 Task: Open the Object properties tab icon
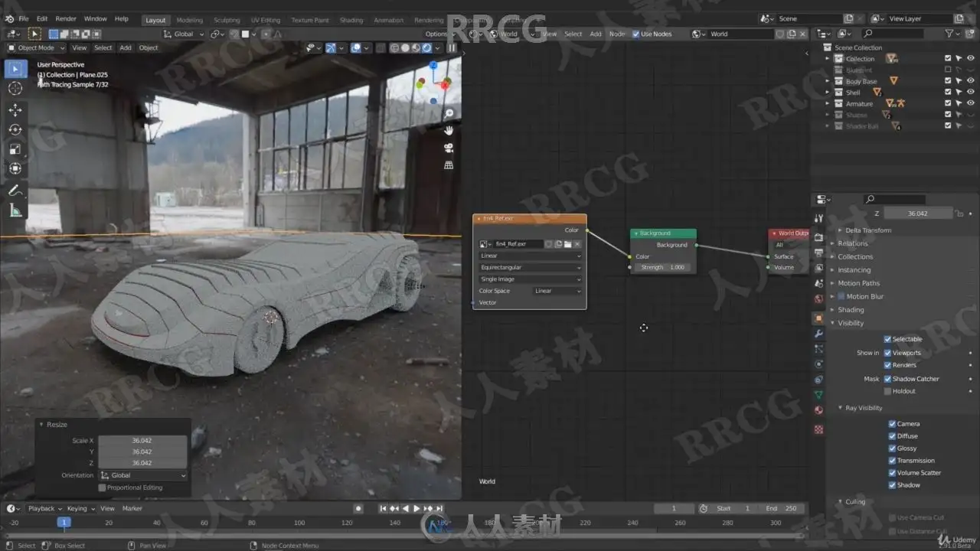click(818, 318)
